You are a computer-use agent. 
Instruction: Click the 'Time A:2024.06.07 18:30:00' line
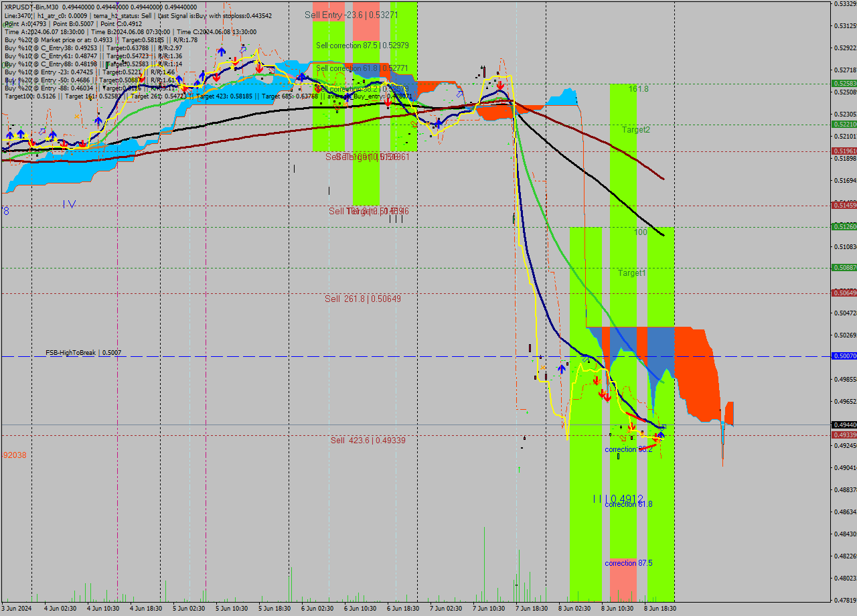[131, 31]
